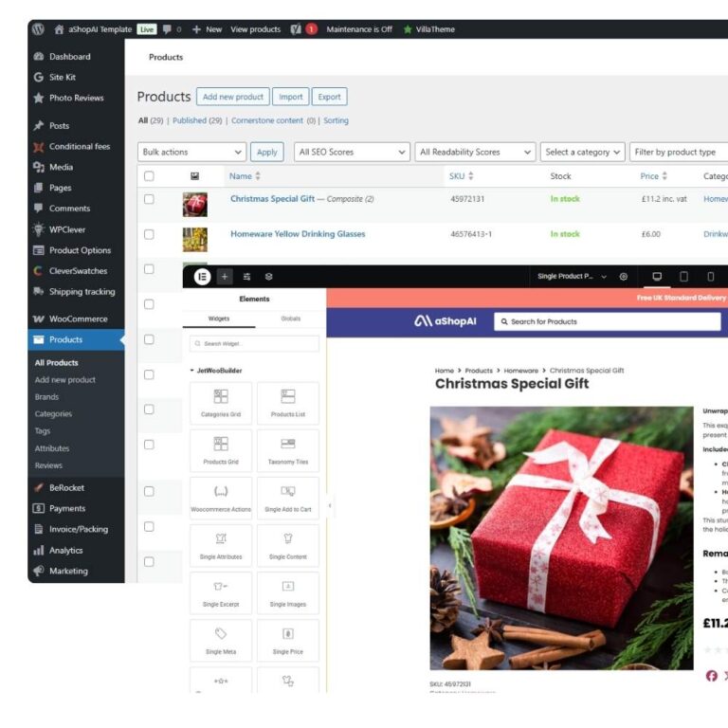
Task: Open Product Options in the sidebar
Action: pos(80,250)
